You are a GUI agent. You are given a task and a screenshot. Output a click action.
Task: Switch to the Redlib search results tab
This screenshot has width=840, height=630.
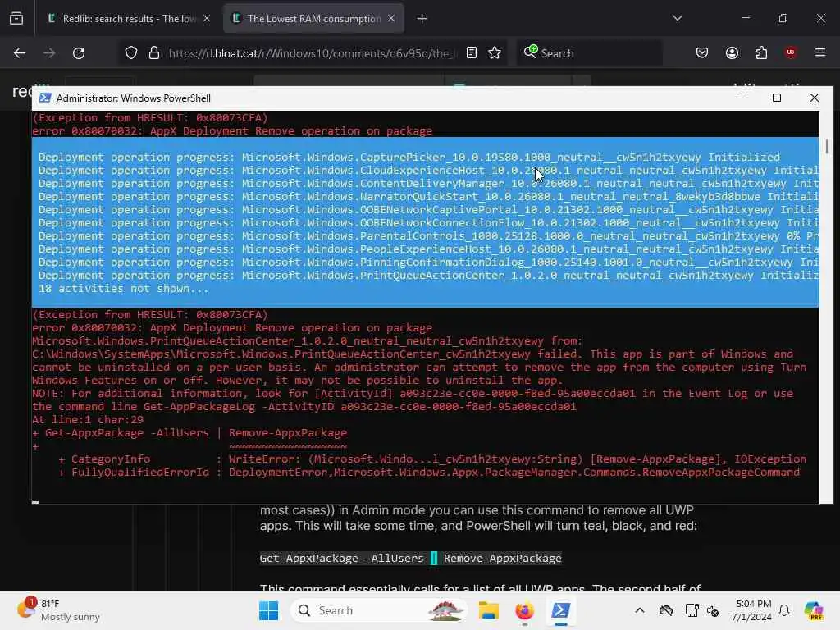tap(129, 19)
